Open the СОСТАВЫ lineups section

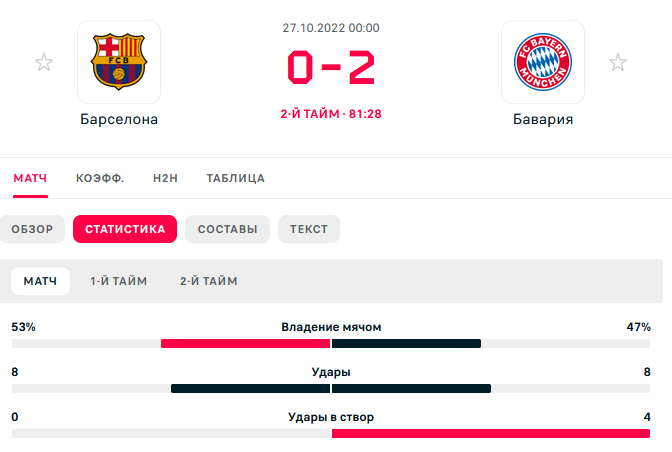click(227, 229)
